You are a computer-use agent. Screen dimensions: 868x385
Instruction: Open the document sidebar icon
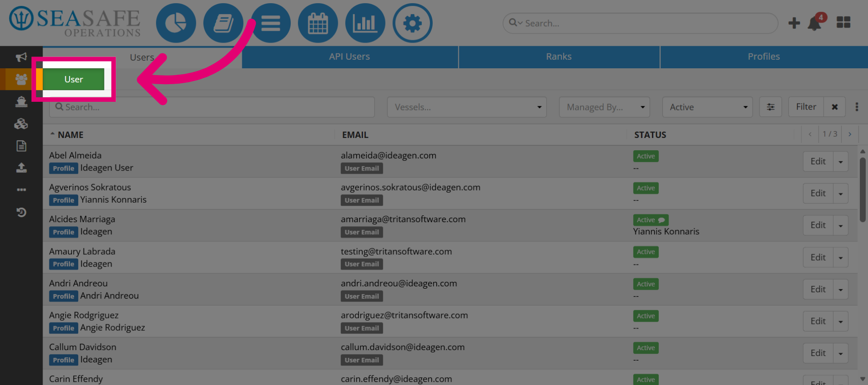[x=21, y=146]
